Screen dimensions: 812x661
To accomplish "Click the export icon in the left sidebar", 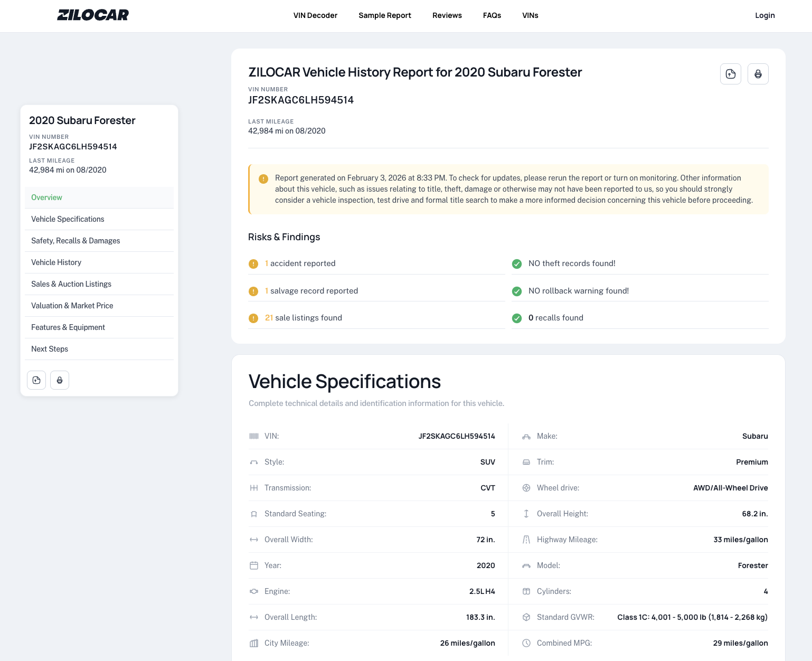I will pyautogui.click(x=36, y=380).
